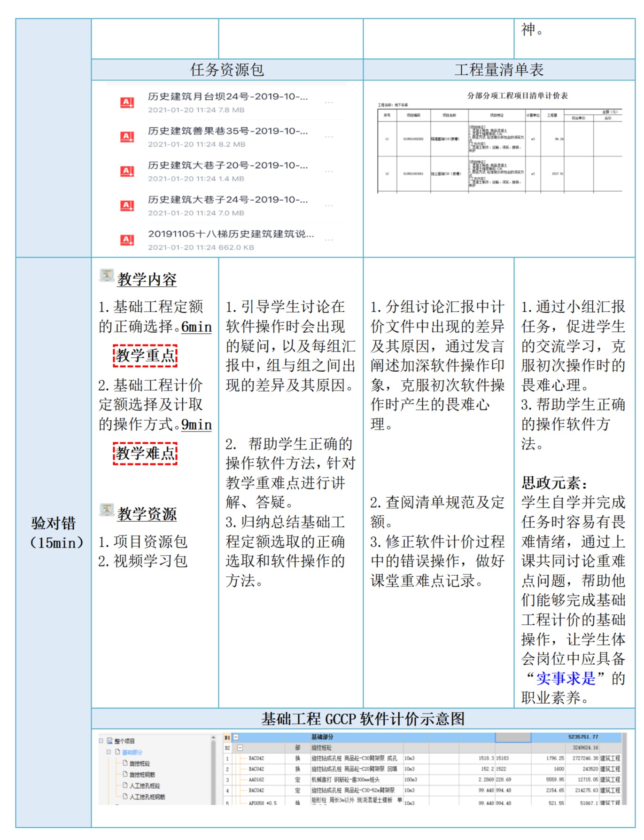Click the CAD icon beside 历史建筑月台坝24号 file
This screenshot has height=840, width=644.
pyautogui.click(x=127, y=102)
